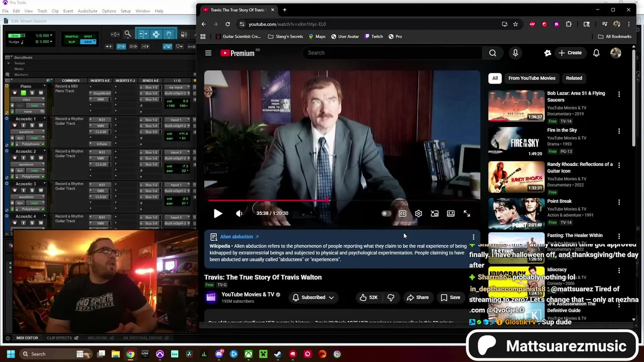
Task: Open a new Chrome tab
Action: coord(284,10)
